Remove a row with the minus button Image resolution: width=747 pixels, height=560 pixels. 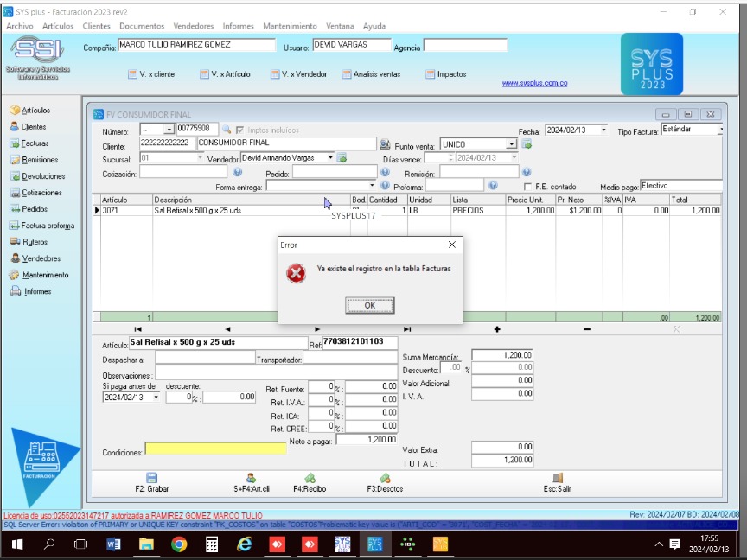(x=587, y=329)
